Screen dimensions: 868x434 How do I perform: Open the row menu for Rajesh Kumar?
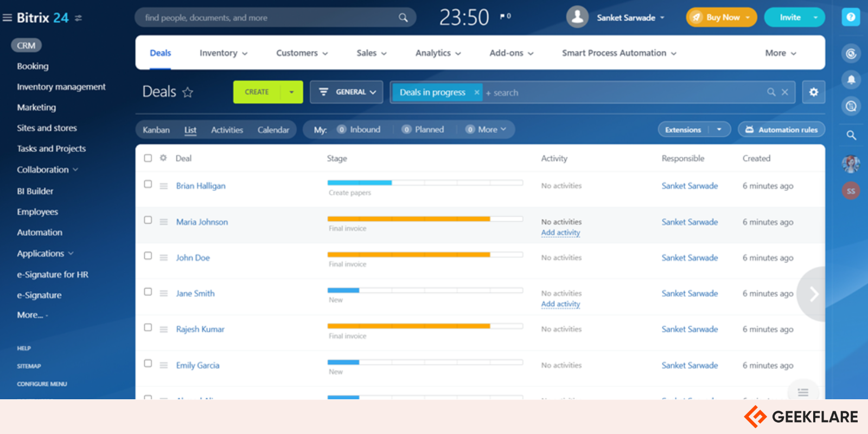coord(164,329)
